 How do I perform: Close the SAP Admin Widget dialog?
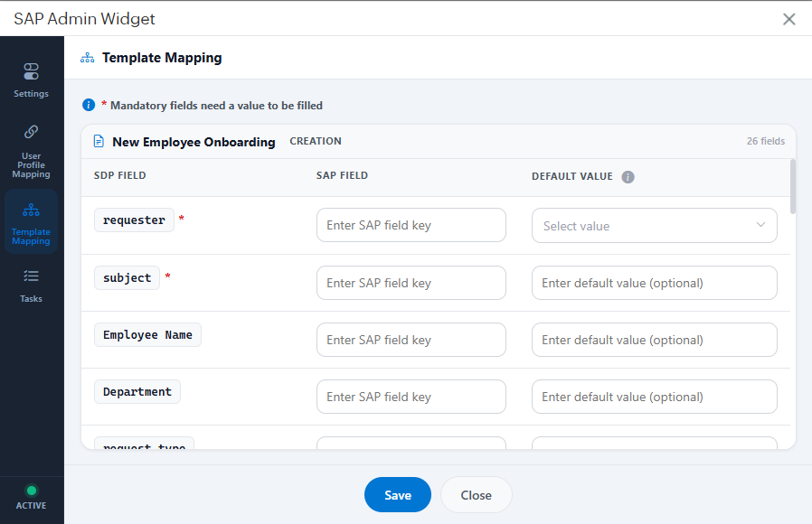tap(788, 19)
